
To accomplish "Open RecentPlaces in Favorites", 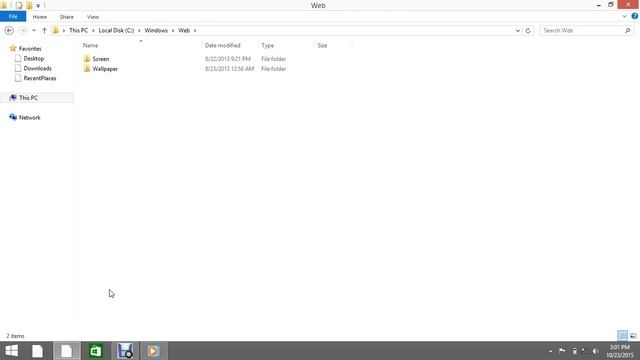I will 40,78.
